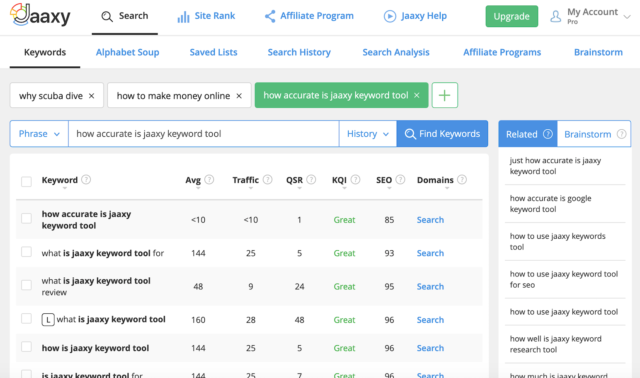Image resolution: width=640 pixels, height=378 pixels.
Task: Open the Alphabet Soup tab
Action: point(127,52)
